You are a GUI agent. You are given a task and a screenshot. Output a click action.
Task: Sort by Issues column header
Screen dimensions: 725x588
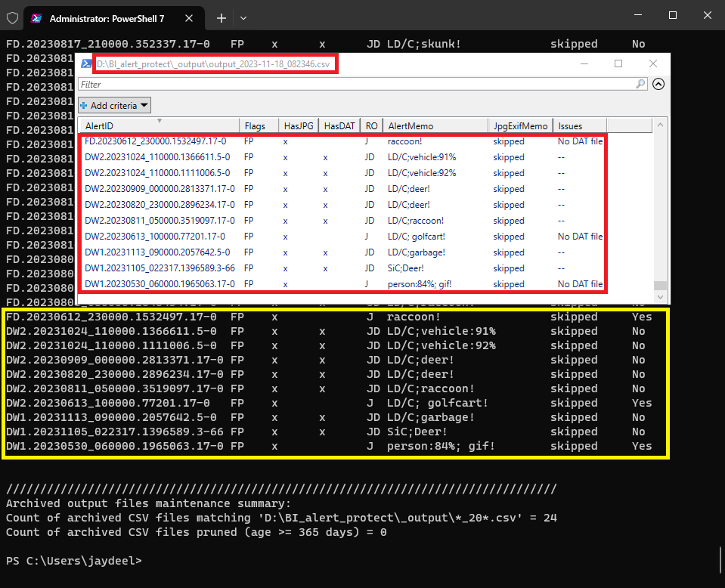tap(579, 125)
